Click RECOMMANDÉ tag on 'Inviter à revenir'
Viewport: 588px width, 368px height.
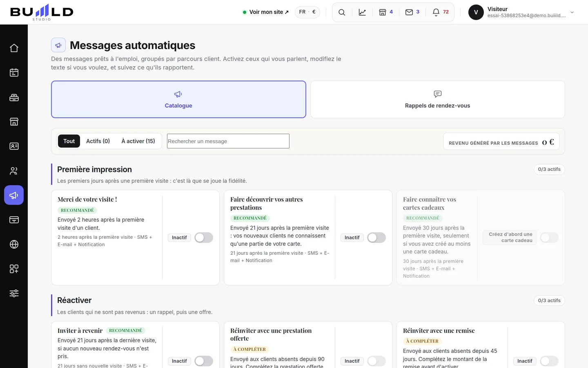(126, 330)
